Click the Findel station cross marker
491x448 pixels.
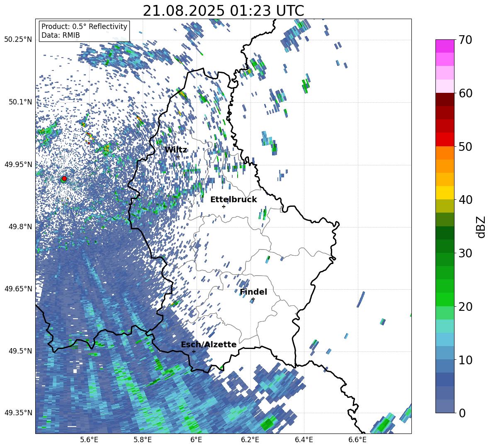[x=253, y=299]
